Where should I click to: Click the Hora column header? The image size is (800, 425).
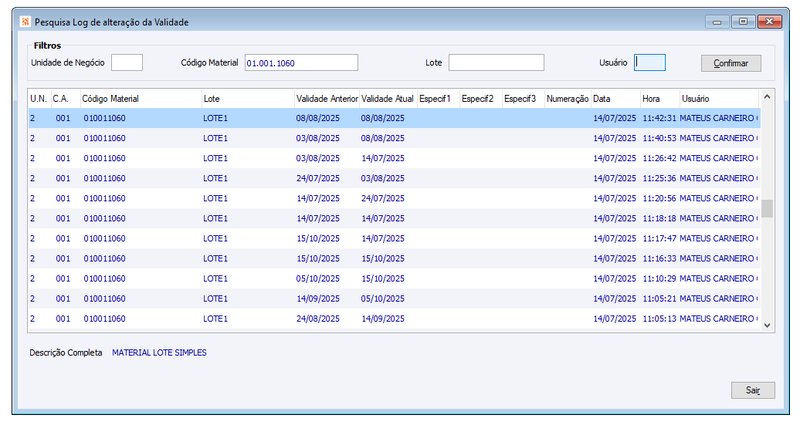pos(660,98)
